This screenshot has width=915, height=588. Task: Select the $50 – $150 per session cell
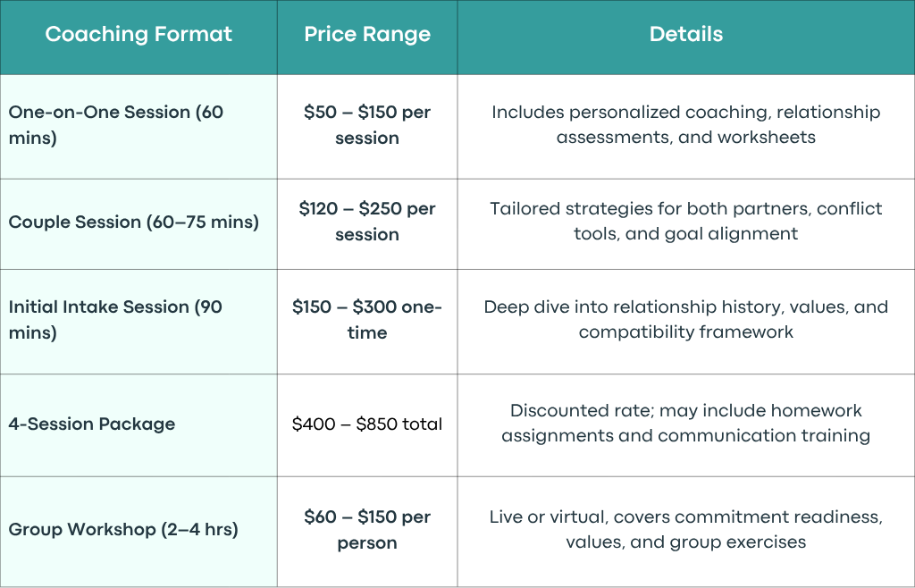pos(367,125)
